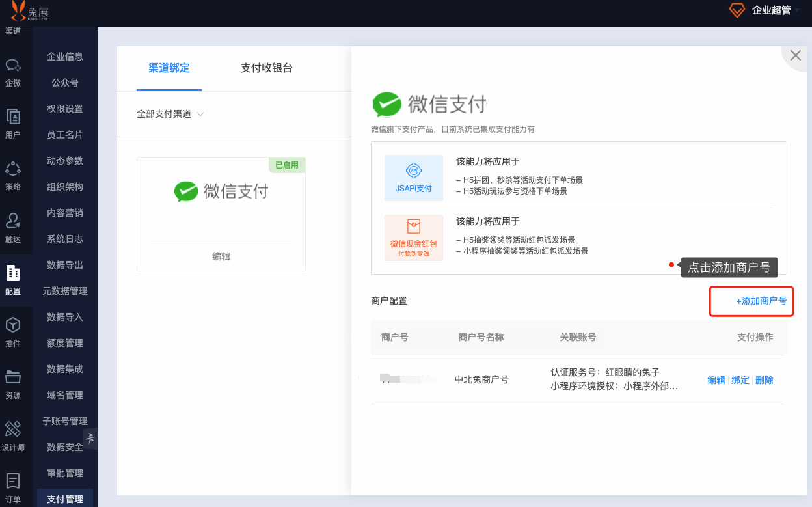
Task: Switch to the 支付收银台 tab
Action: tap(267, 68)
